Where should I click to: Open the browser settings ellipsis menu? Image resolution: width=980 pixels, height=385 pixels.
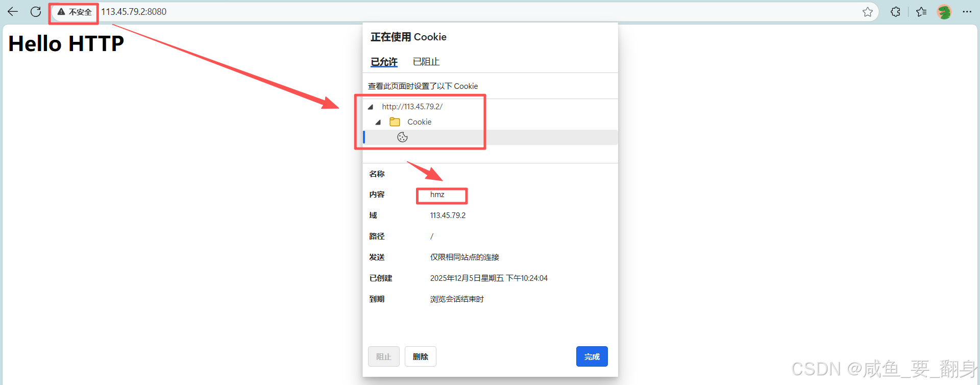(x=967, y=12)
